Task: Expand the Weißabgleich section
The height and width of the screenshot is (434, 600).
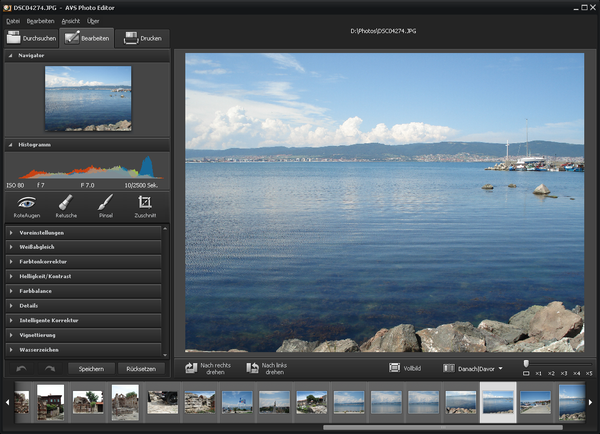Action: click(83, 247)
